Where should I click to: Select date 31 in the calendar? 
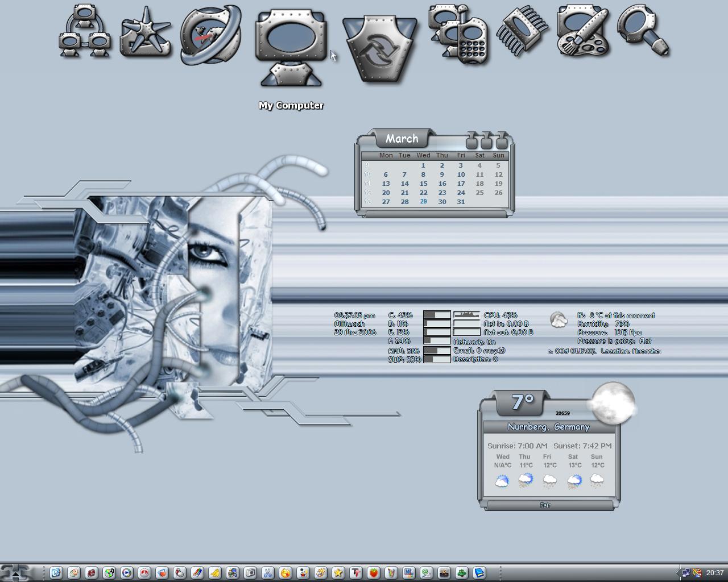pos(461,202)
